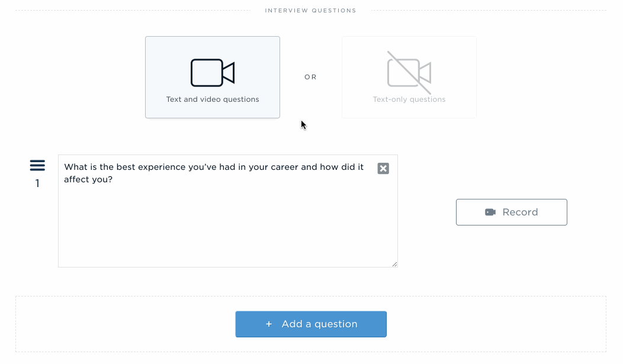This screenshot has height=364, width=623.
Task: Click the video camera icon
Action: [x=213, y=73]
